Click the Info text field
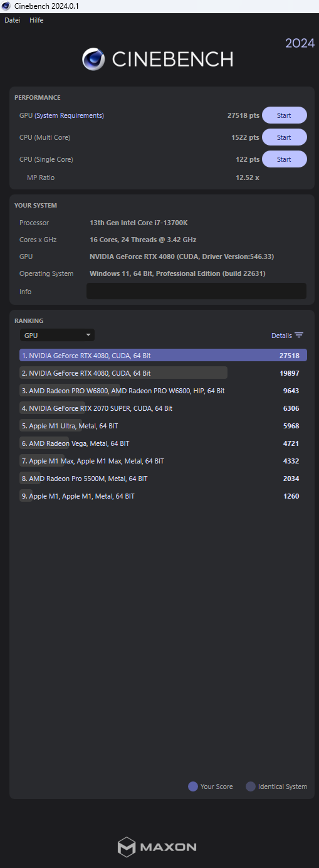The image size is (319, 868). pos(196,291)
